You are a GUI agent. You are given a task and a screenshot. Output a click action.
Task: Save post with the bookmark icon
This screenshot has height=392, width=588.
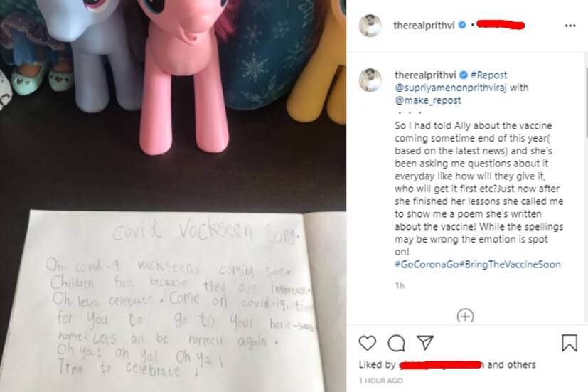coord(569,343)
